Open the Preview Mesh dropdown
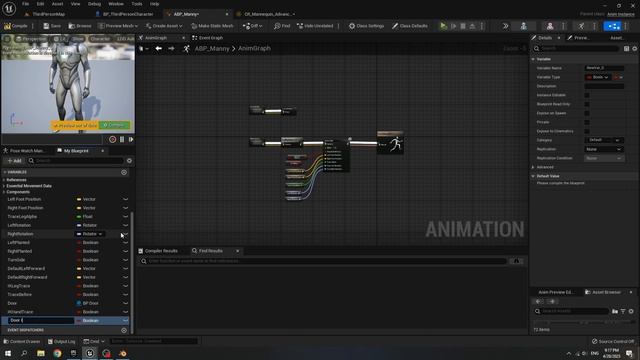 tap(118, 26)
